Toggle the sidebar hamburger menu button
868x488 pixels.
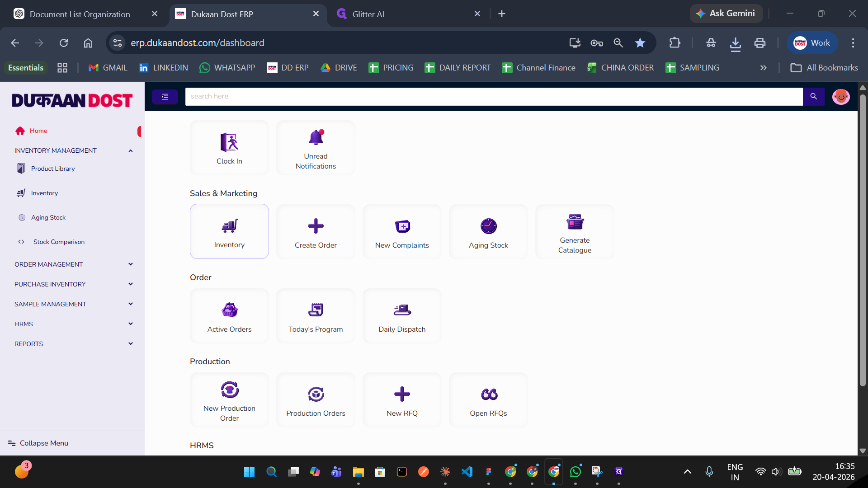click(x=165, y=96)
